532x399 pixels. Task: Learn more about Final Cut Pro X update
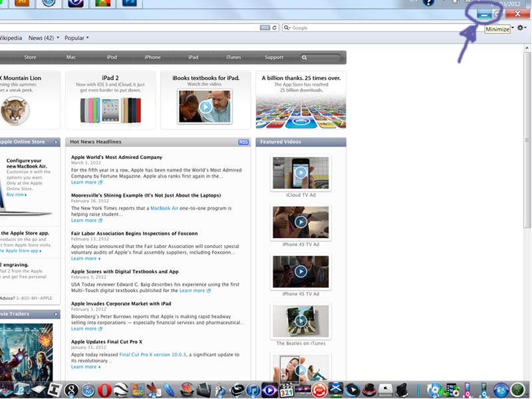pos(86,367)
